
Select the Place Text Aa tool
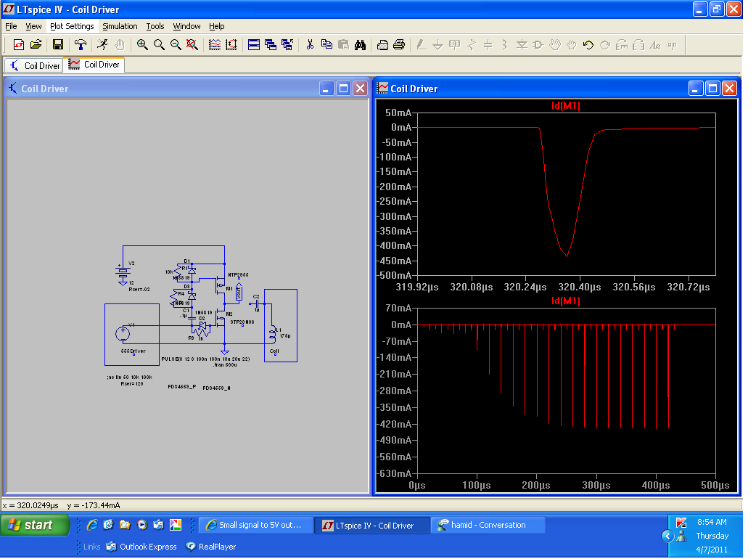pyautogui.click(x=654, y=45)
